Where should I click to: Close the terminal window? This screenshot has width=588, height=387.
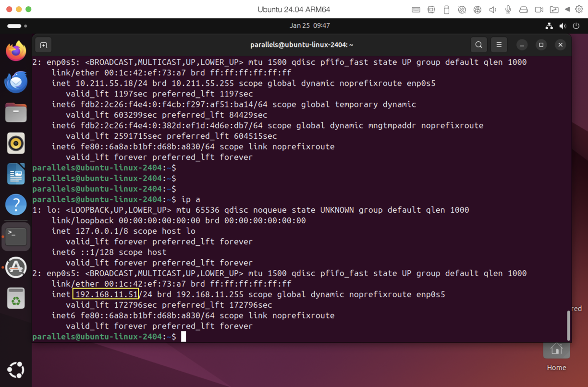click(x=560, y=45)
